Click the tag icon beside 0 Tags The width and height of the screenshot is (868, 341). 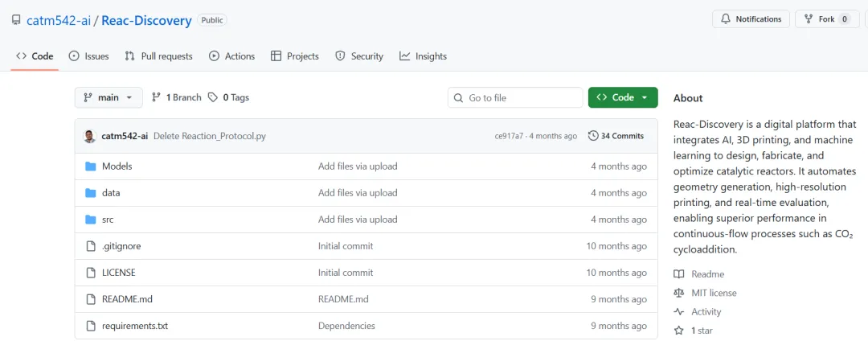213,97
